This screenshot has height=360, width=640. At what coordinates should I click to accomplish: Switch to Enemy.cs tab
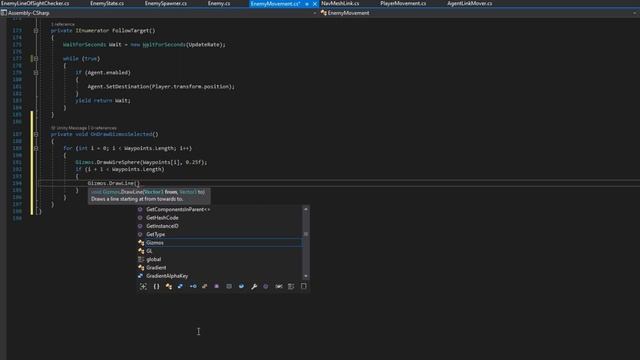(219, 4)
